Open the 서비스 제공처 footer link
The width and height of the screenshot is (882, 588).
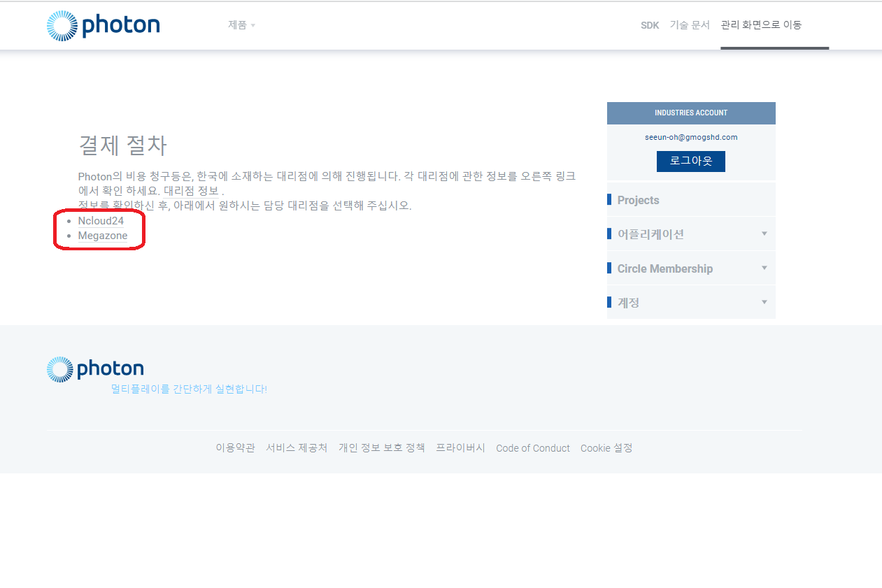(x=297, y=448)
